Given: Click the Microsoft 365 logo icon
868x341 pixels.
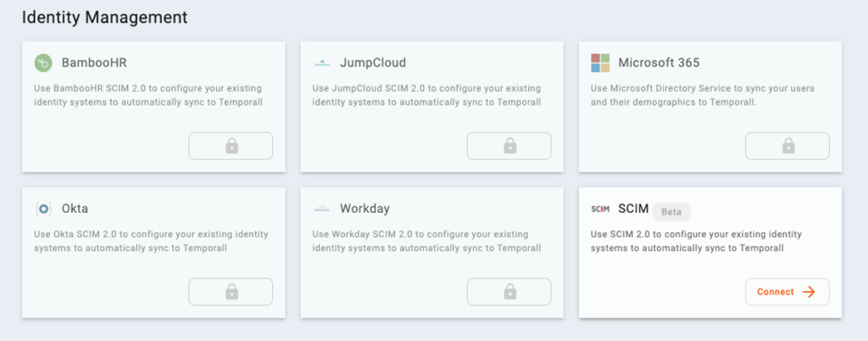Looking at the screenshot, I should point(600,63).
